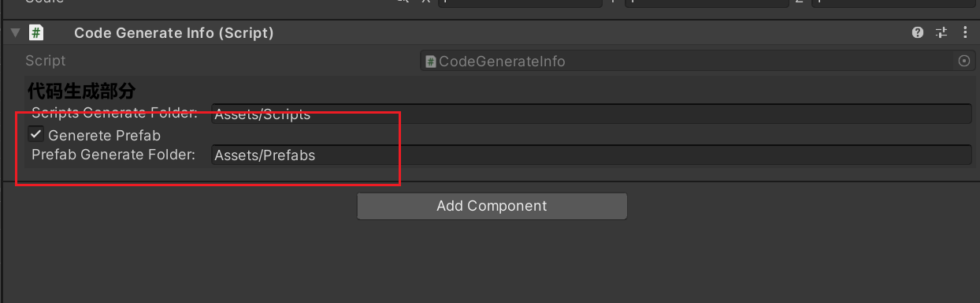
Task: Click the C# script icon in component header
Action: tap(35, 32)
